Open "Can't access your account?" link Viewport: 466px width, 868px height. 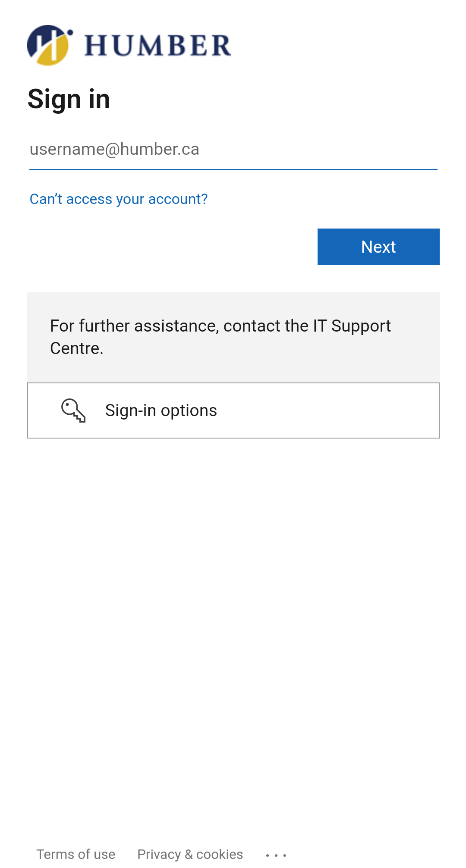119,199
